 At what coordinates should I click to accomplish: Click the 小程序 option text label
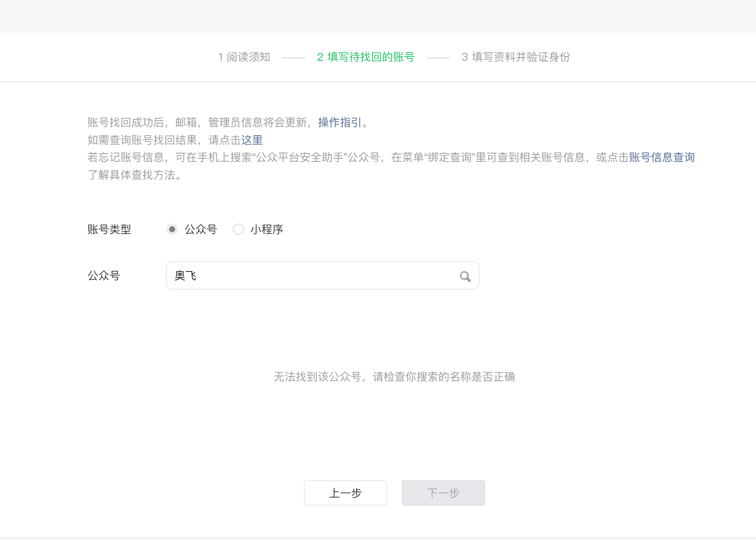click(x=267, y=229)
